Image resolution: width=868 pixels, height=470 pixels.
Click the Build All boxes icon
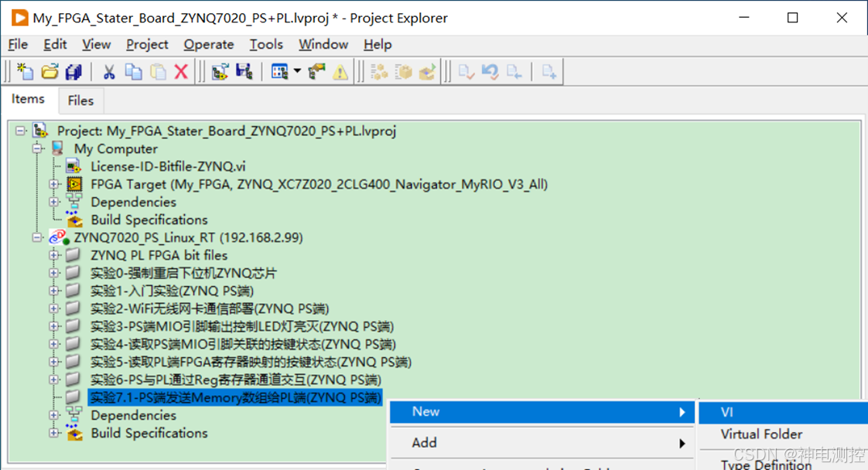tap(379, 71)
